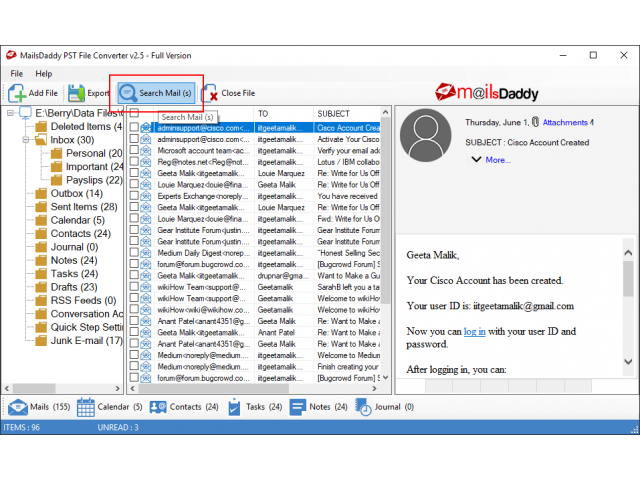Click envelope icon of Experts Exchange row
This screenshot has height=480, width=640.
146,196
